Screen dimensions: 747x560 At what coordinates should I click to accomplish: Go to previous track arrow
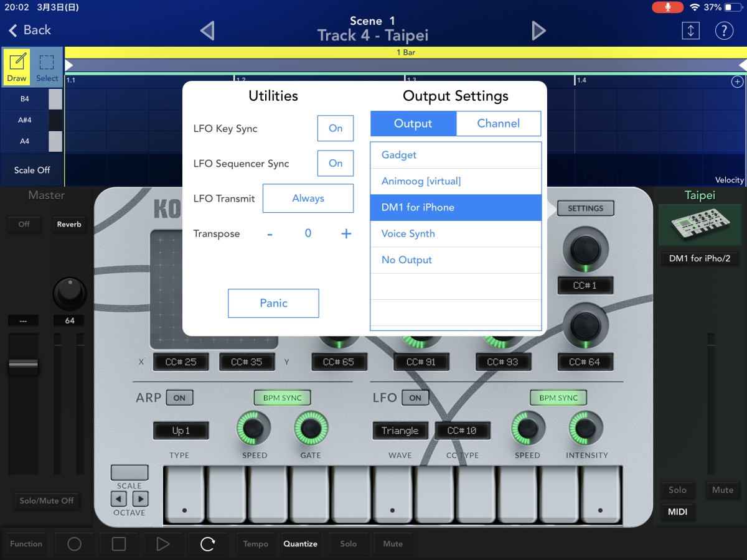tap(208, 30)
